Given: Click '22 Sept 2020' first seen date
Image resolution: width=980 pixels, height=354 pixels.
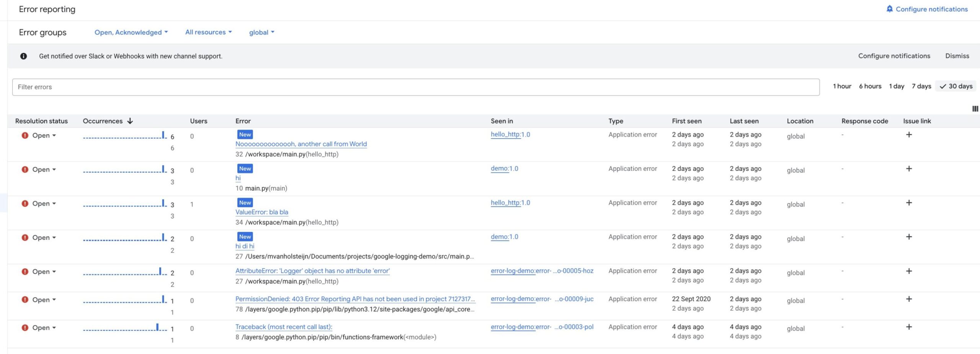Looking at the screenshot, I should (x=691, y=299).
